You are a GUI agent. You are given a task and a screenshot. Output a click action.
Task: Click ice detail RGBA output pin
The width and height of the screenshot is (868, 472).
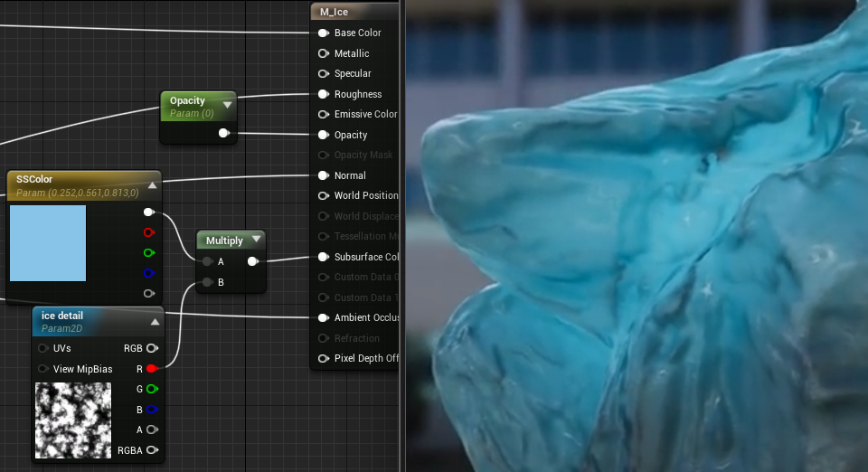pos(152,450)
